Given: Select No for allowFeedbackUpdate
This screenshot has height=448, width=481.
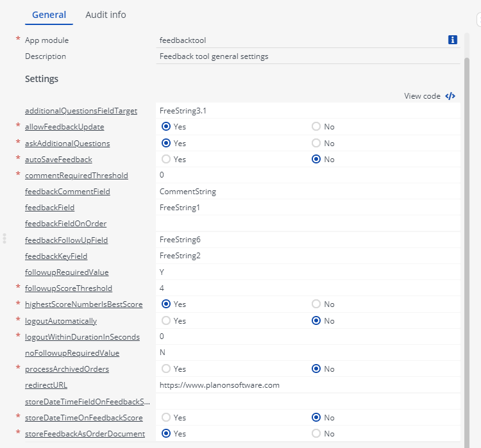Looking at the screenshot, I should tap(316, 126).
